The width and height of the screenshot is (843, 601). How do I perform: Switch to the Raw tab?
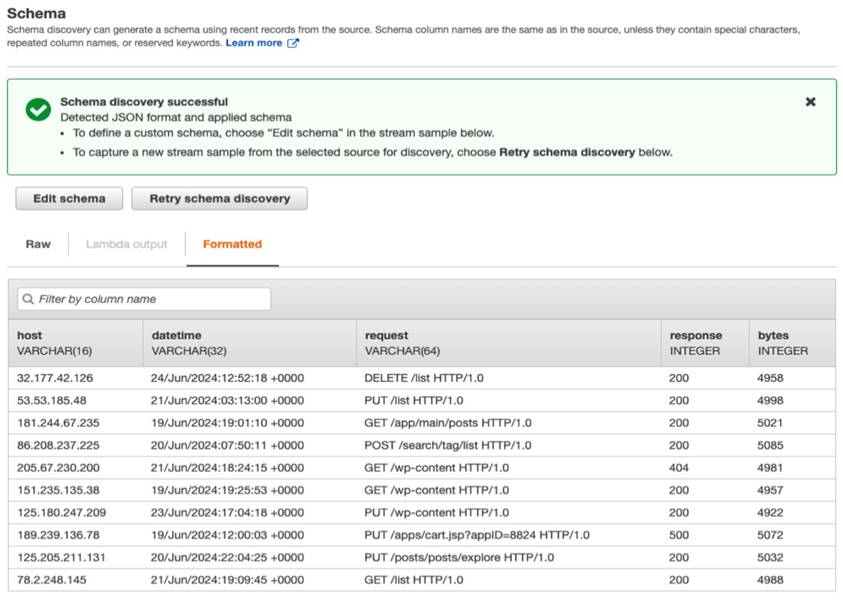[38, 244]
